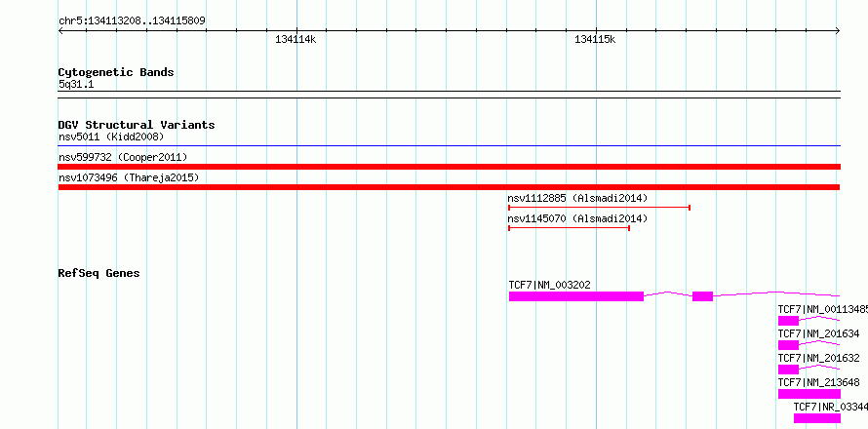Open the TCF7|NR_03344 transcript label
Image resolution: width=868 pixels, height=429 pixels.
tap(830, 407)
